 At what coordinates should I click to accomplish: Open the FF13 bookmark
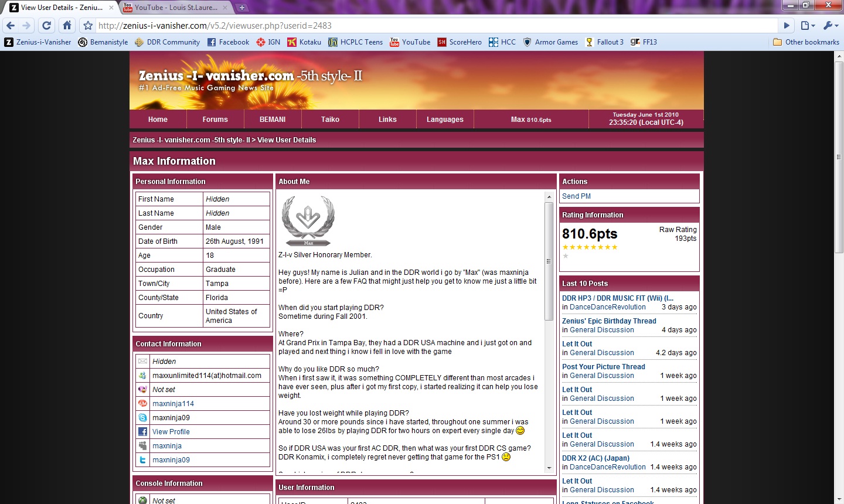click(x=644, y=42)
